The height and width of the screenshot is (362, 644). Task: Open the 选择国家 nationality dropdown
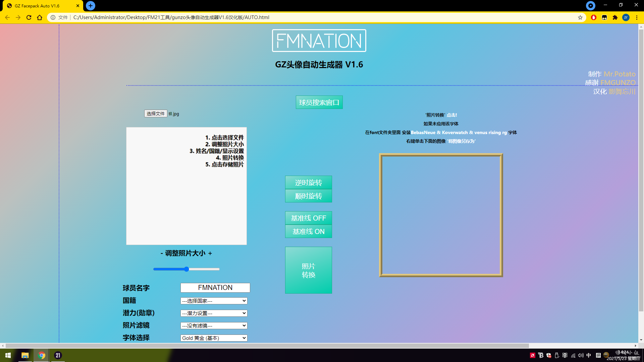click(214, 301)
